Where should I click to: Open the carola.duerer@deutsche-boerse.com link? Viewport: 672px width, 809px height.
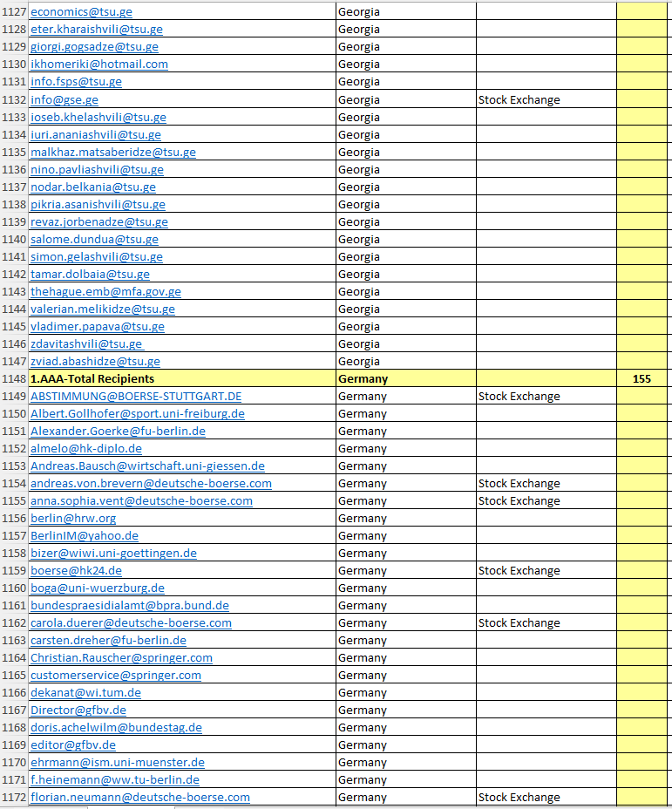pyautogui.click(x=131, y=622)
